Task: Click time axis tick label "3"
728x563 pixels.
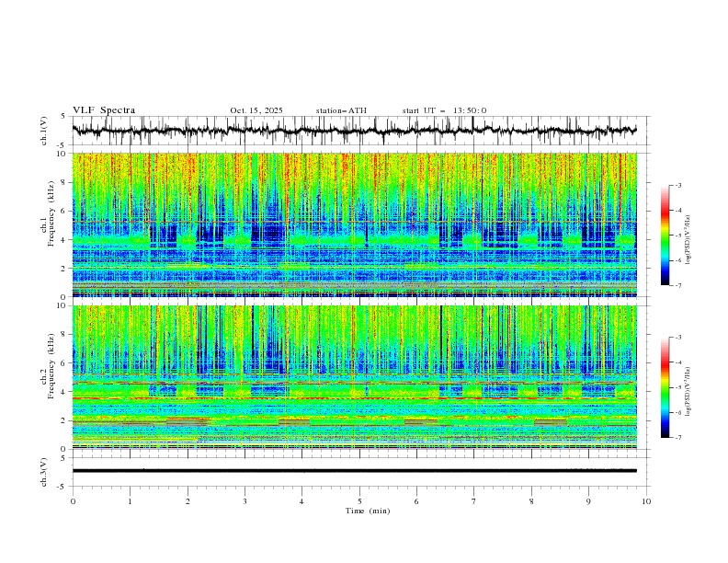Action: coord(245,501)
